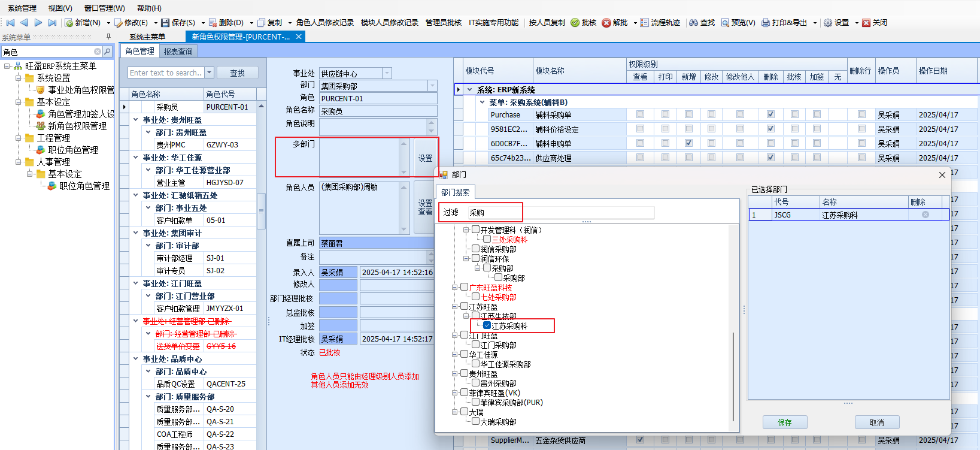Click the 打印&导出 printer icon

766,23
